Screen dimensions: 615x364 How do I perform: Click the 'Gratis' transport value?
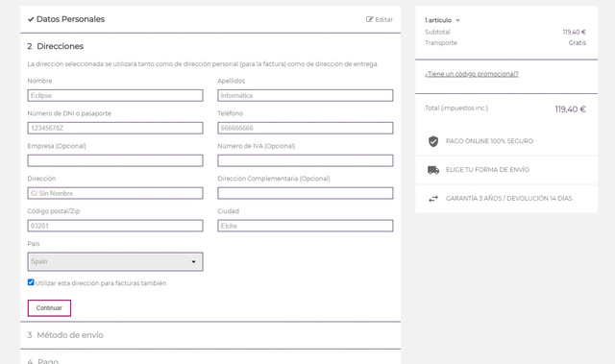(577, 42)
